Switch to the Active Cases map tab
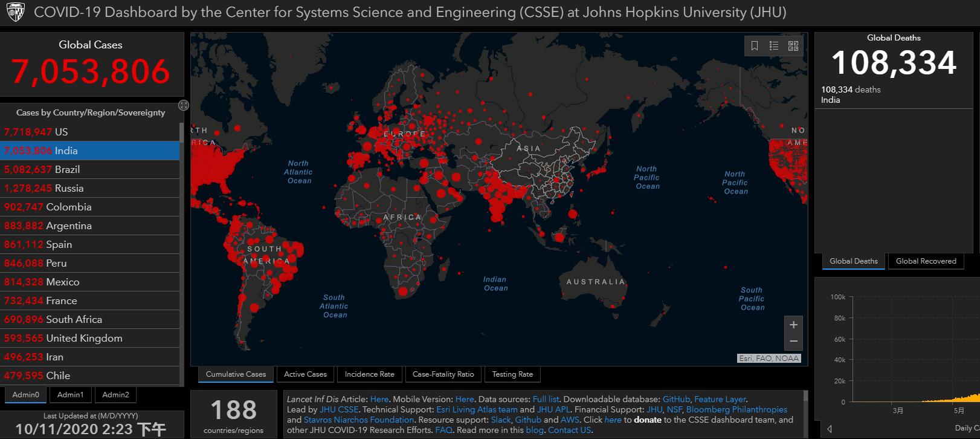 pyautogui.click(x=305, y=374)
